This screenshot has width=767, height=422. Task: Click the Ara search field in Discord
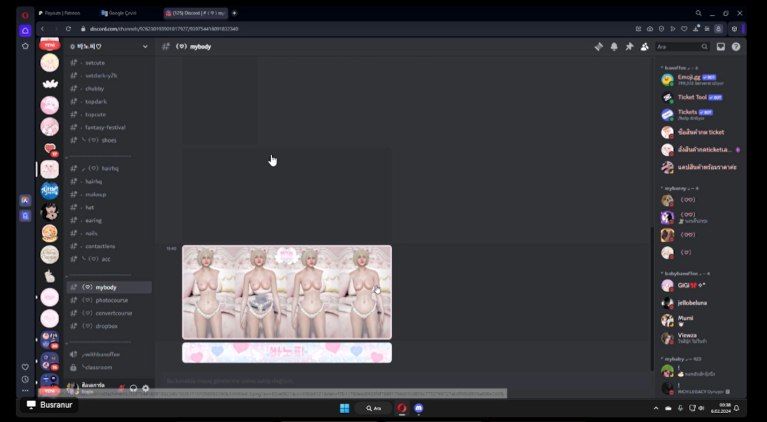[x=682, y=47]
